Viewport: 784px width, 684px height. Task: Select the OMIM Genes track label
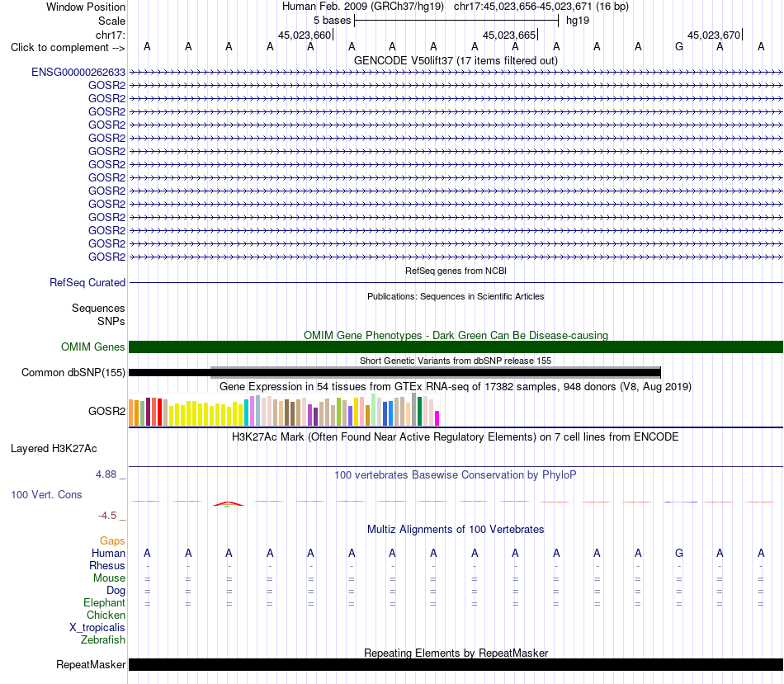(x=93, y=347)
